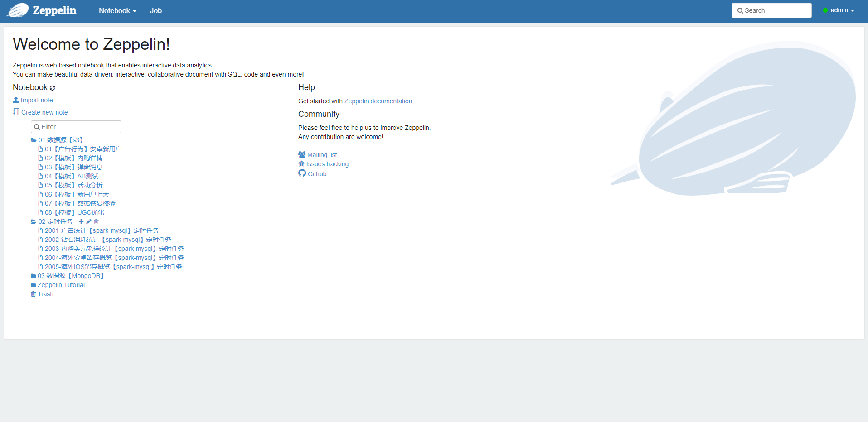Open note 06【模板】新用户七天
The height and width of the screenshot is (422, 868).
(x=74, y=194)
